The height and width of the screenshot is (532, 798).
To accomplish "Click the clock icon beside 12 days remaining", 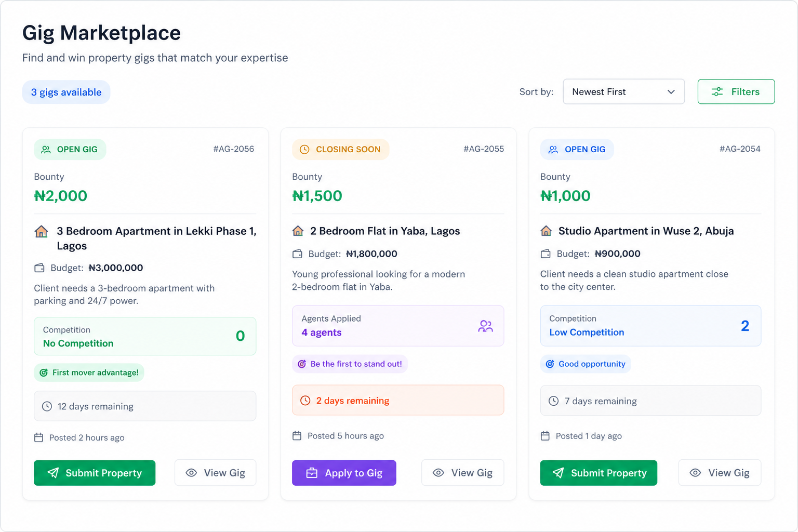I will (x=47, y=406).
